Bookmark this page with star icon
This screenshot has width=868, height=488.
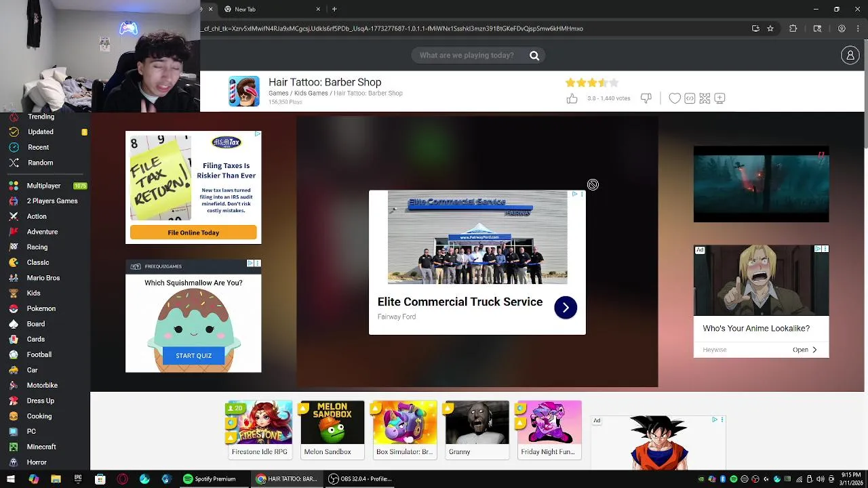(x=770, y=28)
